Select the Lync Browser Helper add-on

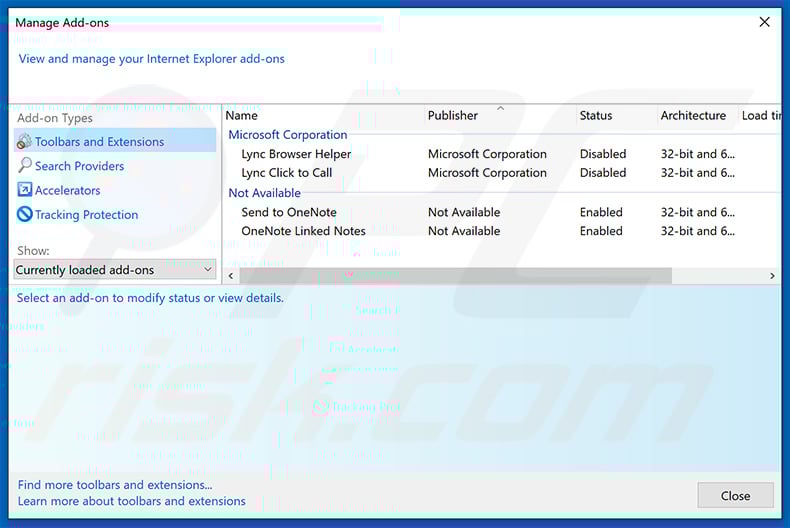(296, 154)
